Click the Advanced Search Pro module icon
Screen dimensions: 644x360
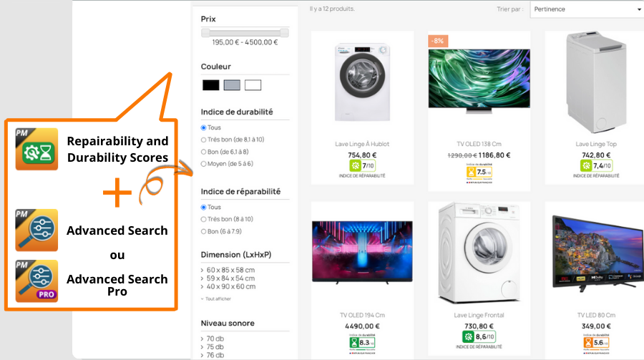[36, 281]
